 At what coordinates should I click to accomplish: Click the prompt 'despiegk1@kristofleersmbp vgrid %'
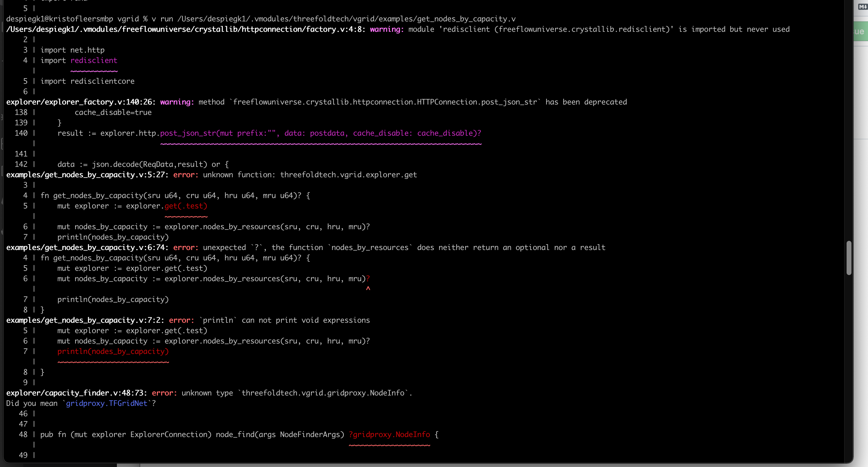pyautogui.click(x=77, y=19)
